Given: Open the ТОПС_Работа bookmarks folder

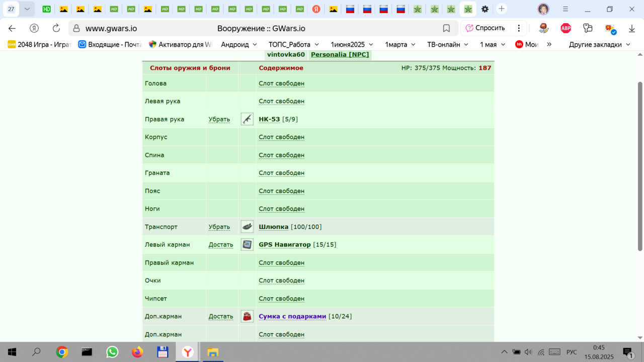Looking at the screenshot, I should click(293, 44).
